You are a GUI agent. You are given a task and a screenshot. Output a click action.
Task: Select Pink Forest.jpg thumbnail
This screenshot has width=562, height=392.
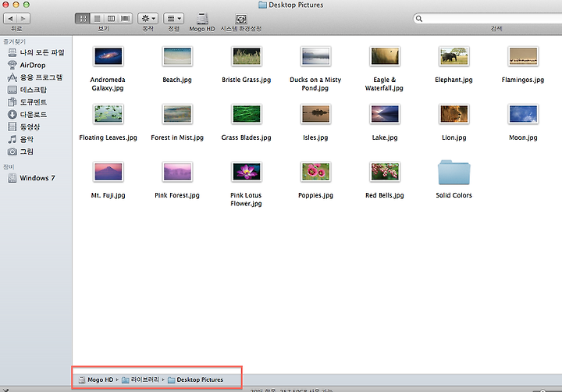[x=177, y=172]
